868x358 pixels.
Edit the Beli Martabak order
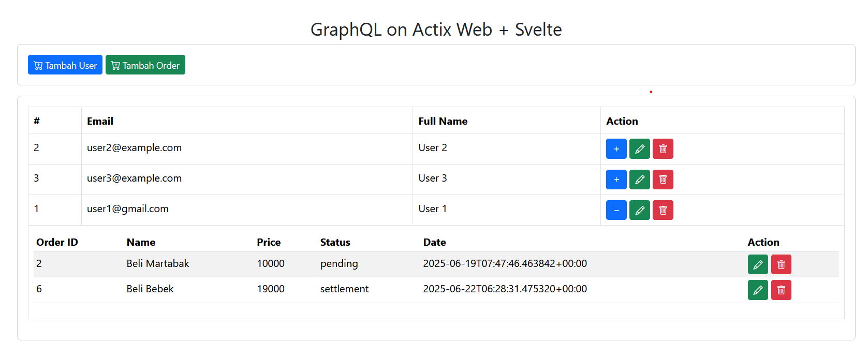click(758, 265)
